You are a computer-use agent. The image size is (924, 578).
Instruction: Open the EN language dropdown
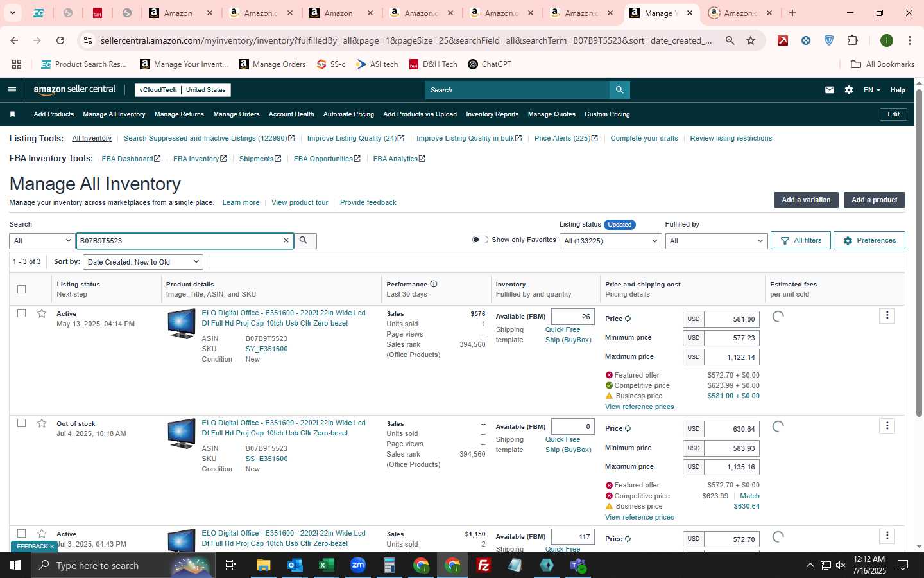[871, 90]
